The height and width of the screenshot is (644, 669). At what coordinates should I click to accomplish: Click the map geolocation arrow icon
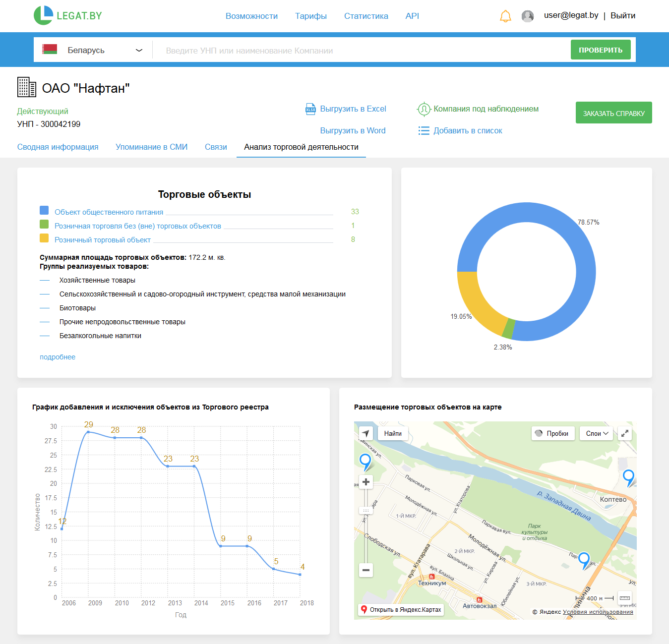(365, 433)
